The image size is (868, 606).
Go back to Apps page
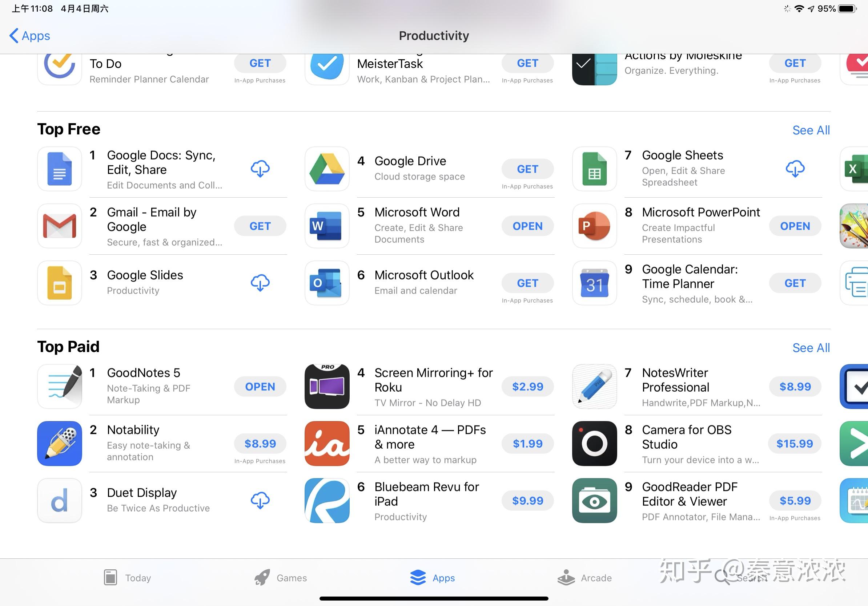pyautogui.click(x=29, y=36)
